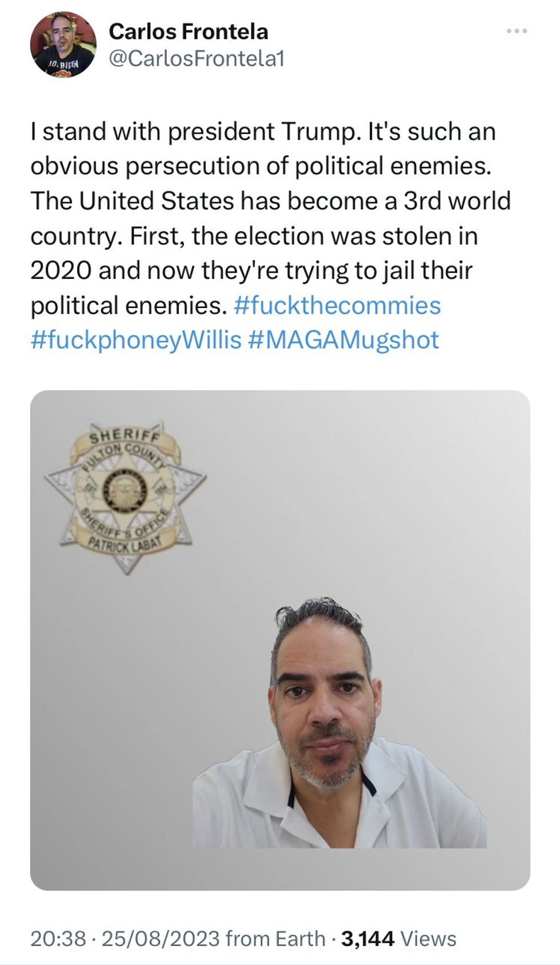Select the "from Earth" location label
The width and height of the screenshot is (560, 965).
tap(275, 939)
